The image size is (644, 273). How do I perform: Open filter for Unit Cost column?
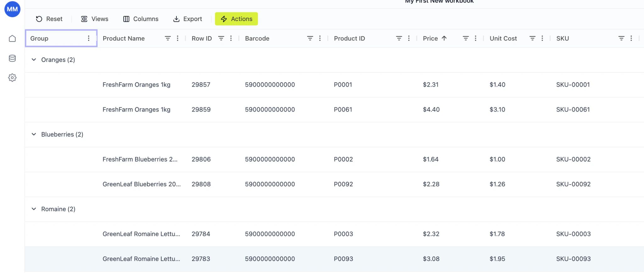[x=532, y=38]
